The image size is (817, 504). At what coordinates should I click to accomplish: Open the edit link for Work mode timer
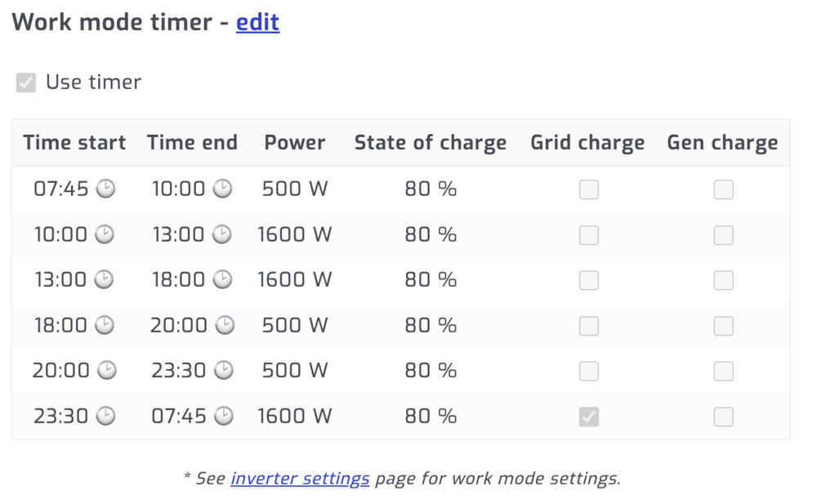pyautogui.click(x=257, y=22)
